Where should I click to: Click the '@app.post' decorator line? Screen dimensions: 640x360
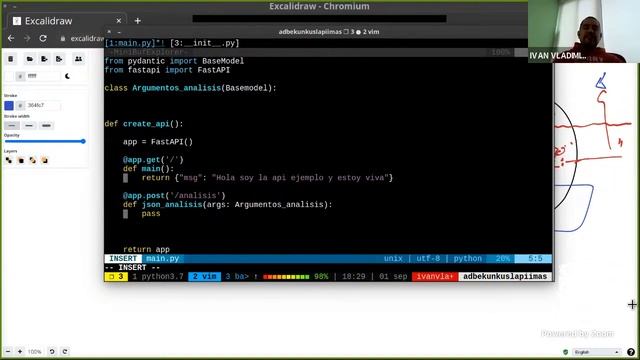coord(174,196)
